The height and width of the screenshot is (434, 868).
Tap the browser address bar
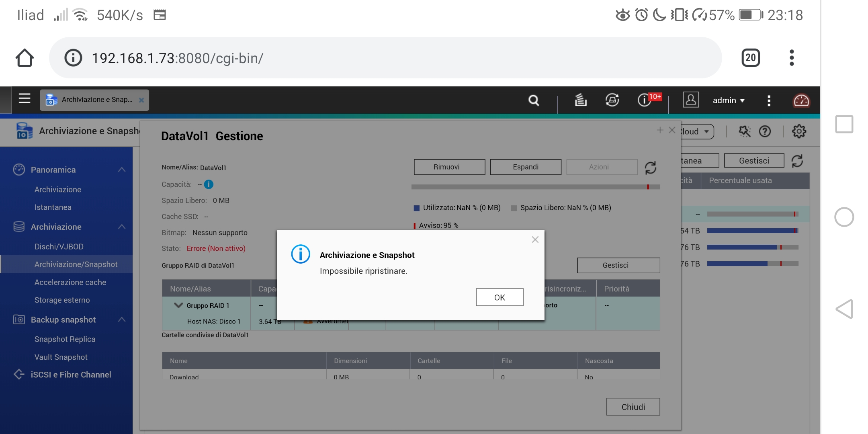tap(385, 58)
